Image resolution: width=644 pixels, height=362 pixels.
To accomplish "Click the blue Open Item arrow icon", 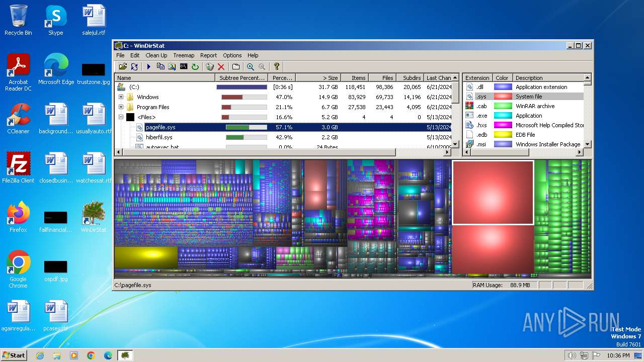I will click(x=149, y=66).
